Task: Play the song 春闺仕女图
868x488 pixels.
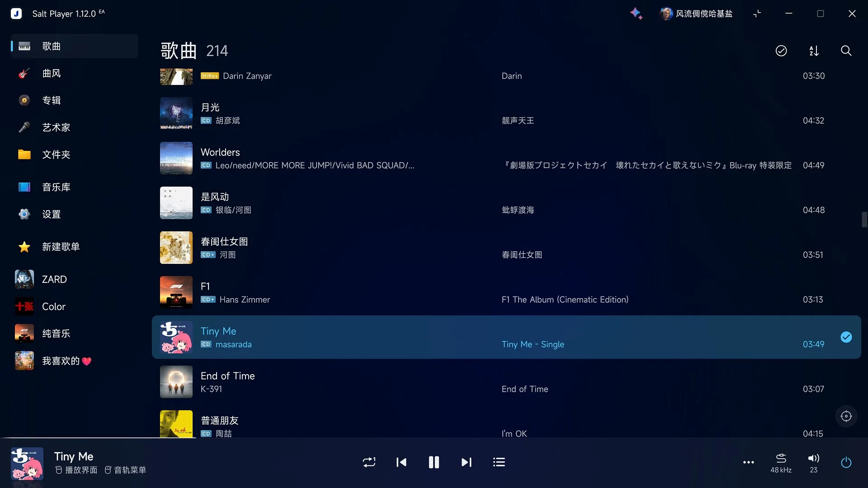Action: [506, 248]
